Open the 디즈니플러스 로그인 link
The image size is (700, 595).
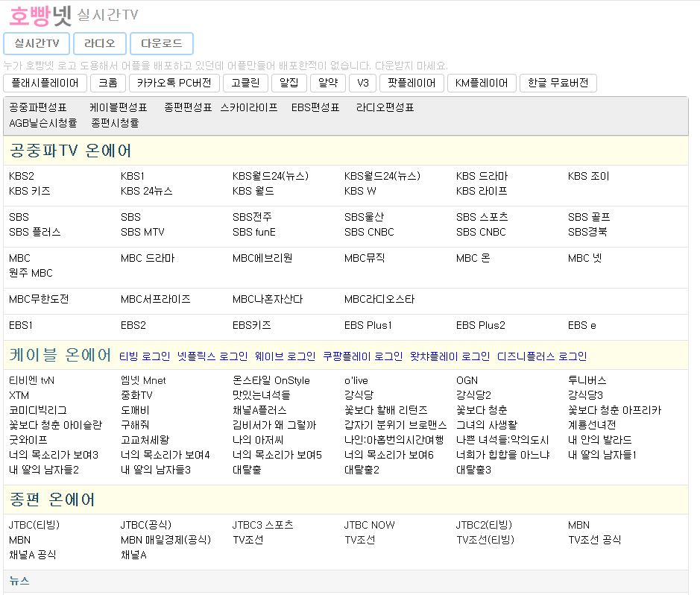(x=541, y=356)
